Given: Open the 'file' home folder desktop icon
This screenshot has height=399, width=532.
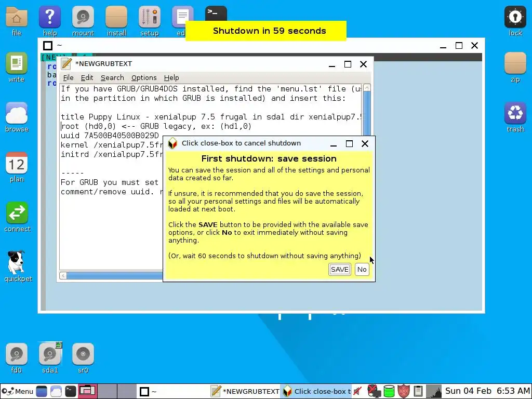Looking at the screenshot, I should tap(16, 21).
